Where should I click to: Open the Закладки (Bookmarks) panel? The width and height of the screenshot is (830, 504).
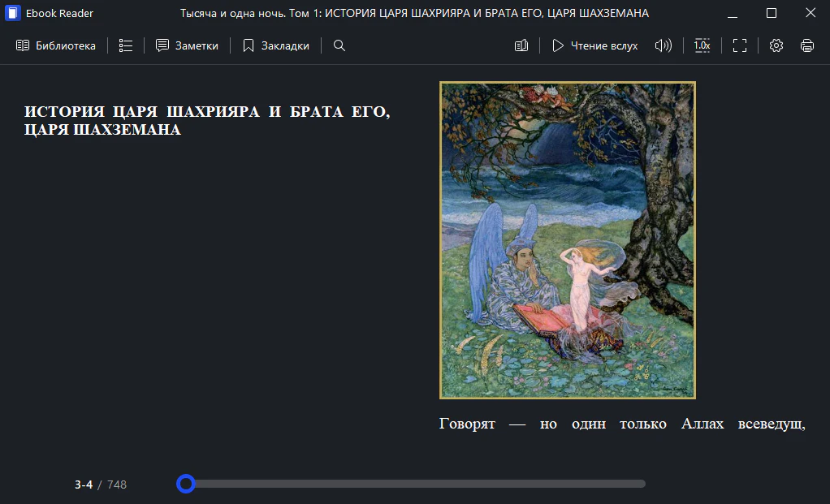275,46
